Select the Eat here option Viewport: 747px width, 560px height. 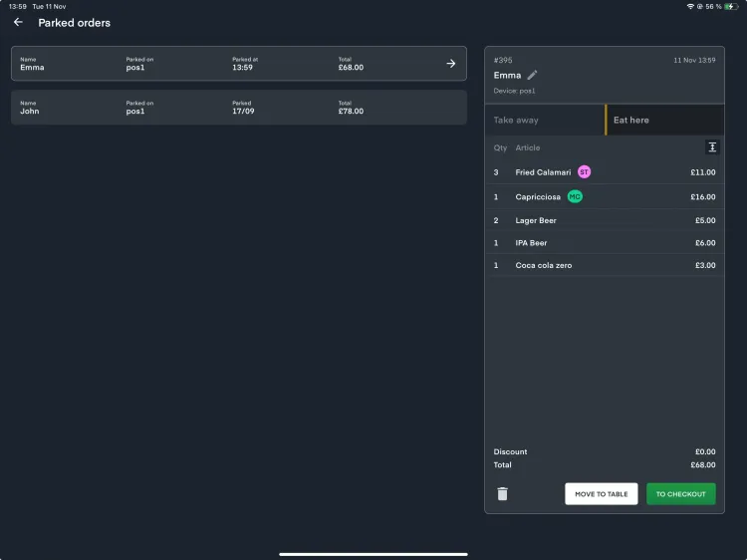tap(664, 120)
